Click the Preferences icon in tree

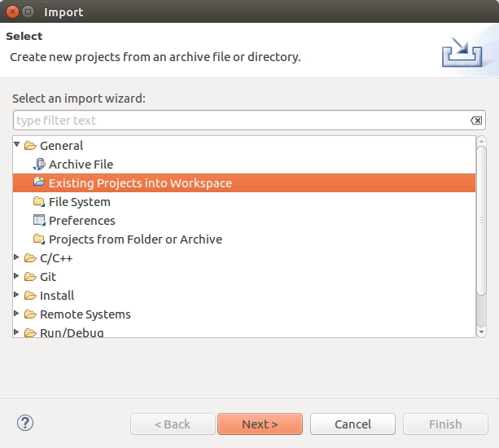pyautogui.click(x=39, y=221)
